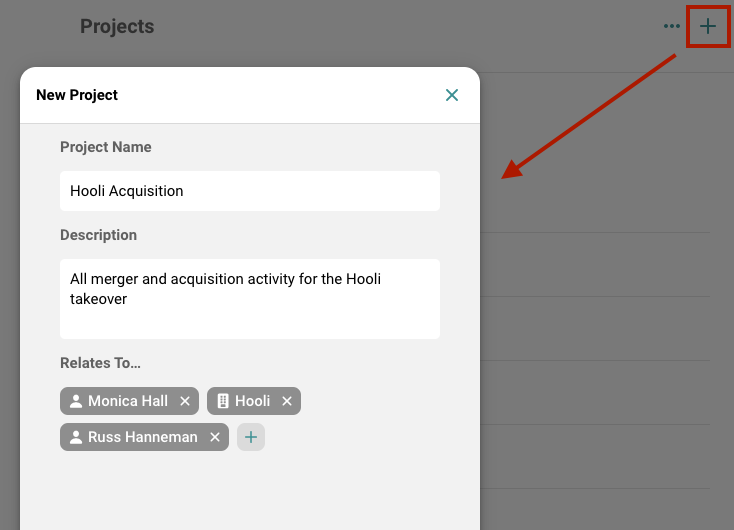The height and width of the screenshot is (530, 734).
Task: Click the Projects page heading
Action: [117, 26]
